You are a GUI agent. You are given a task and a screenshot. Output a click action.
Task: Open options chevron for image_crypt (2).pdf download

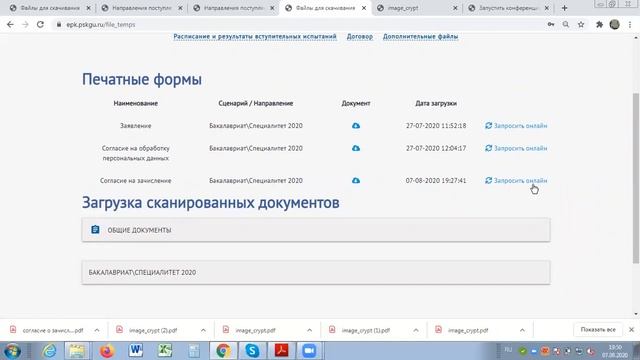(203, 330)
